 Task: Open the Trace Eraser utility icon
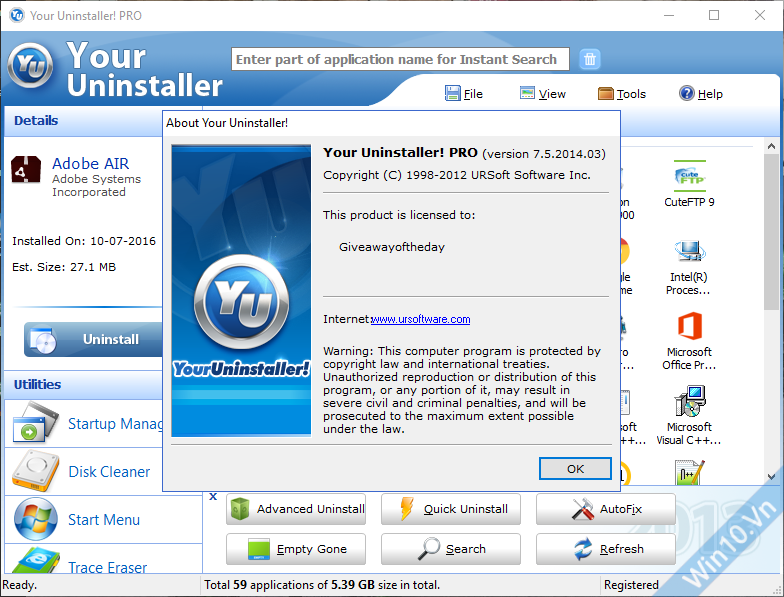[x=36, y=560]
